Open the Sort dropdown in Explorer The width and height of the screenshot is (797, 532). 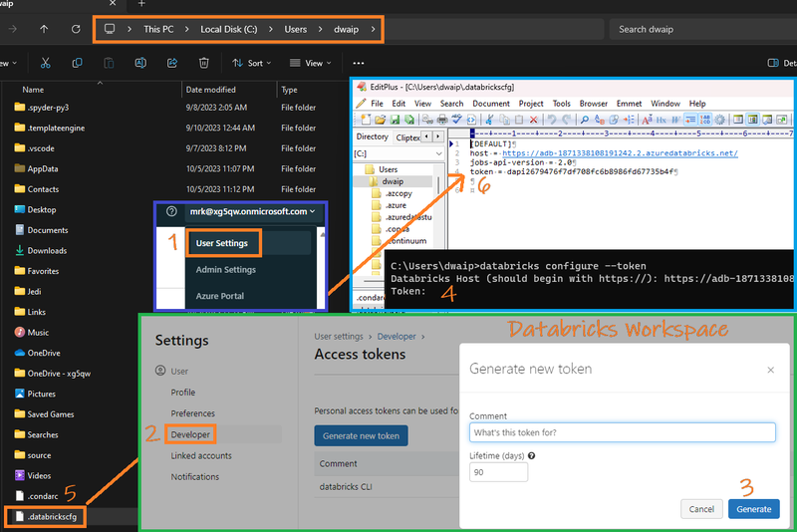point(252,63)
